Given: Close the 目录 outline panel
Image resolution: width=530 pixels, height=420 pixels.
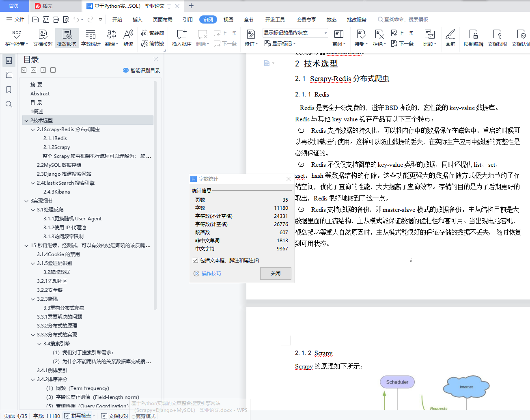Looking at the screenshot, I should (x=155, y=59).
